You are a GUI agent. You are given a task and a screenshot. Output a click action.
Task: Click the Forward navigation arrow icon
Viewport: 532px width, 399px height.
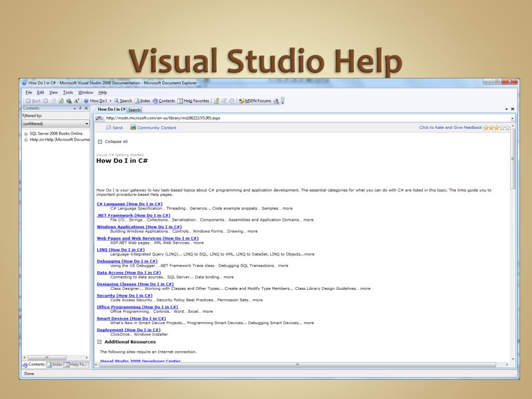tap(46, 101)
